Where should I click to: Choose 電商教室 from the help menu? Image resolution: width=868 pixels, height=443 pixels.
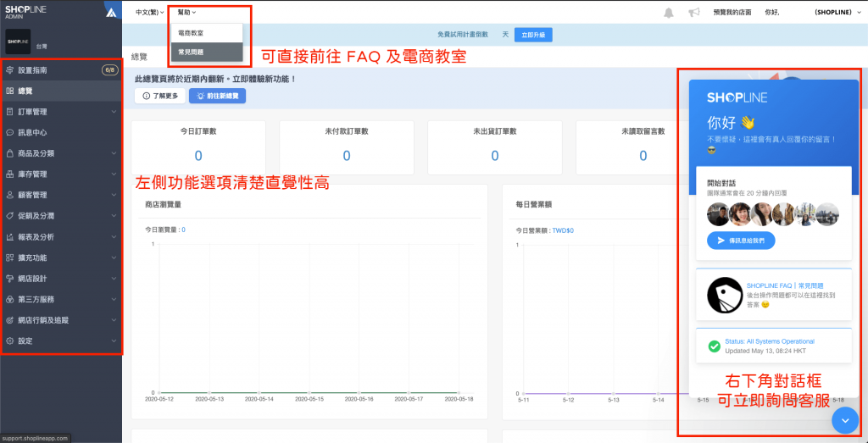pyautogui.click(x=192, y=33)
